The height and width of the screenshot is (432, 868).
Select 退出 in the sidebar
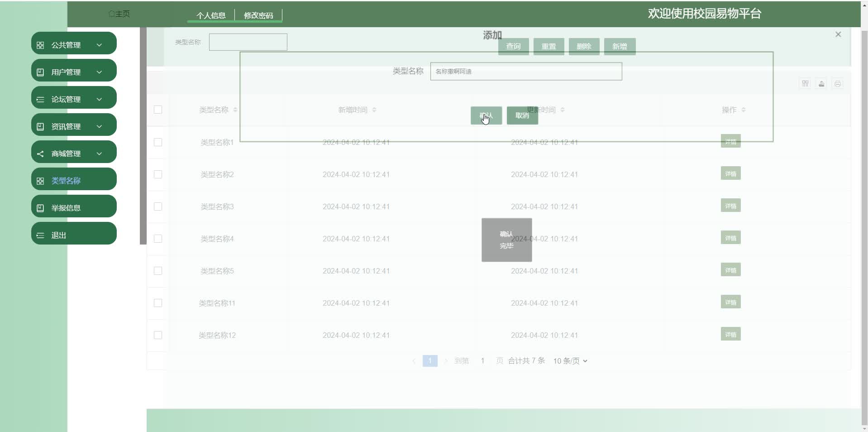click(74, 234)
